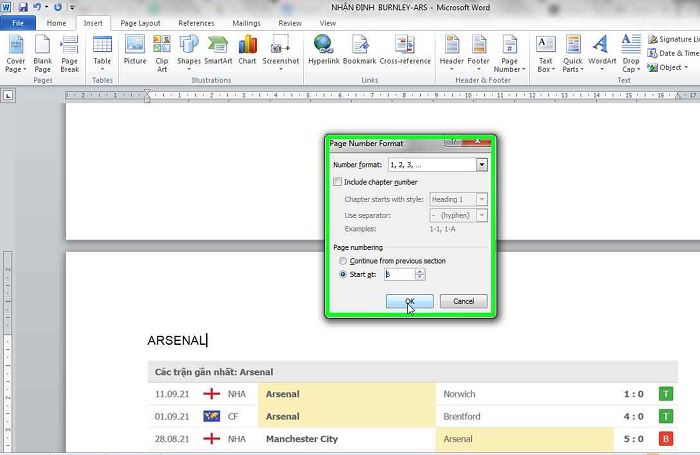Insert a Chart
Image resolution: width=700 pixels, height=455 pixels.
(x=247, y=50)
